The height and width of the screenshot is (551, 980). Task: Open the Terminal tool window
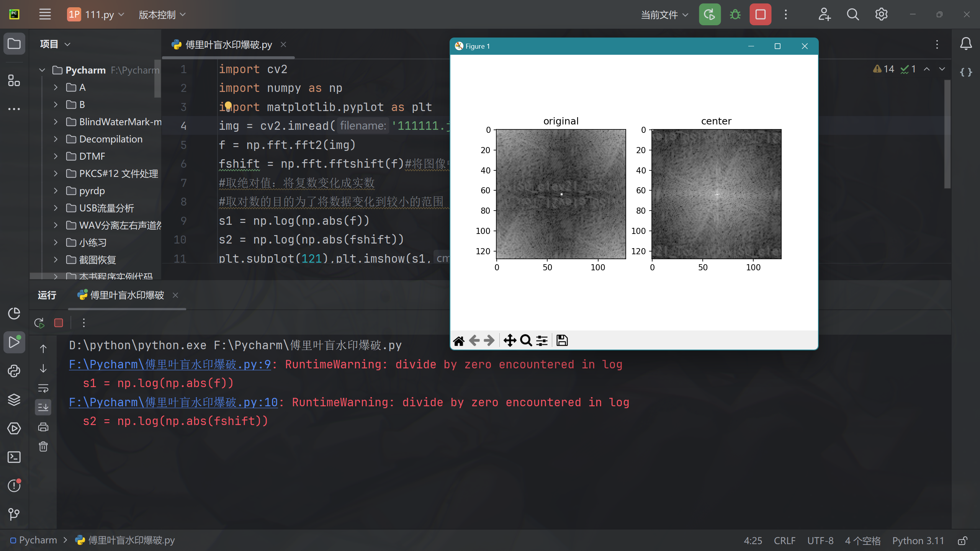click(14, 457)
